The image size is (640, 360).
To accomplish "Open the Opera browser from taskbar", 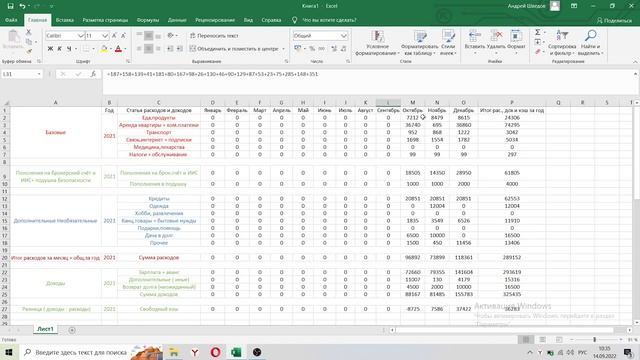I will 216,352.
